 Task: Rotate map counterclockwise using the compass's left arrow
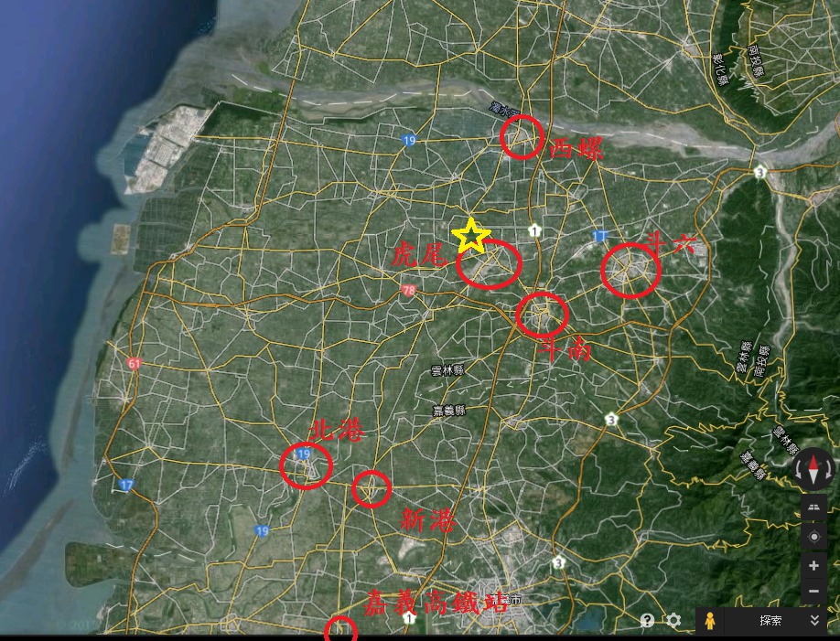coord(797,472)
